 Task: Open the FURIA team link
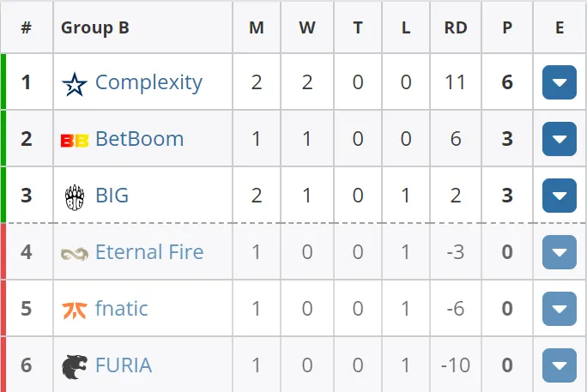pos(124,365)
